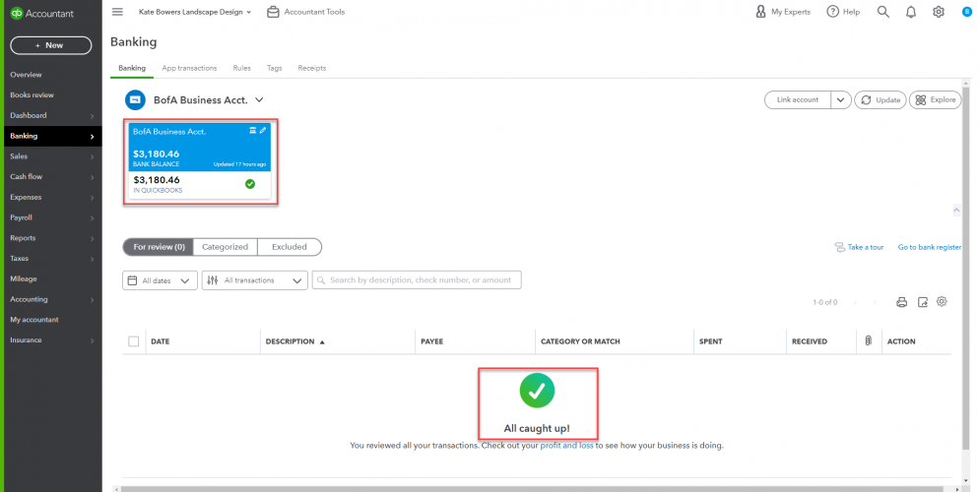Open the hamburger navigation menu
980x492 pixels.
point(117,12)
